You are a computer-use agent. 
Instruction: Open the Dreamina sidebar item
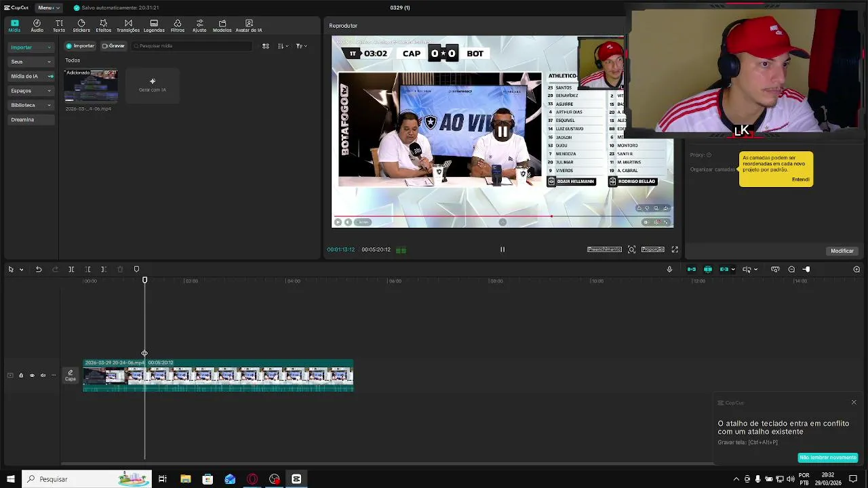(x=31, y=119)
